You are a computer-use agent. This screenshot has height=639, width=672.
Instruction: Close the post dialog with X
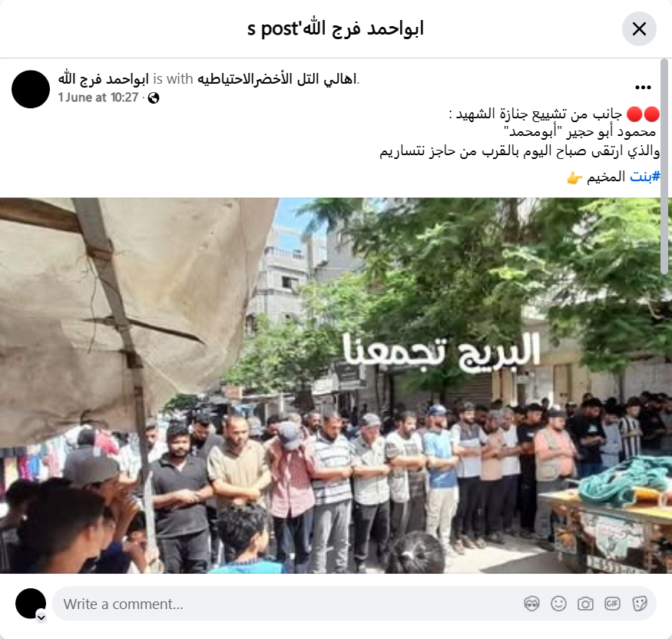(x=639, y=29)
